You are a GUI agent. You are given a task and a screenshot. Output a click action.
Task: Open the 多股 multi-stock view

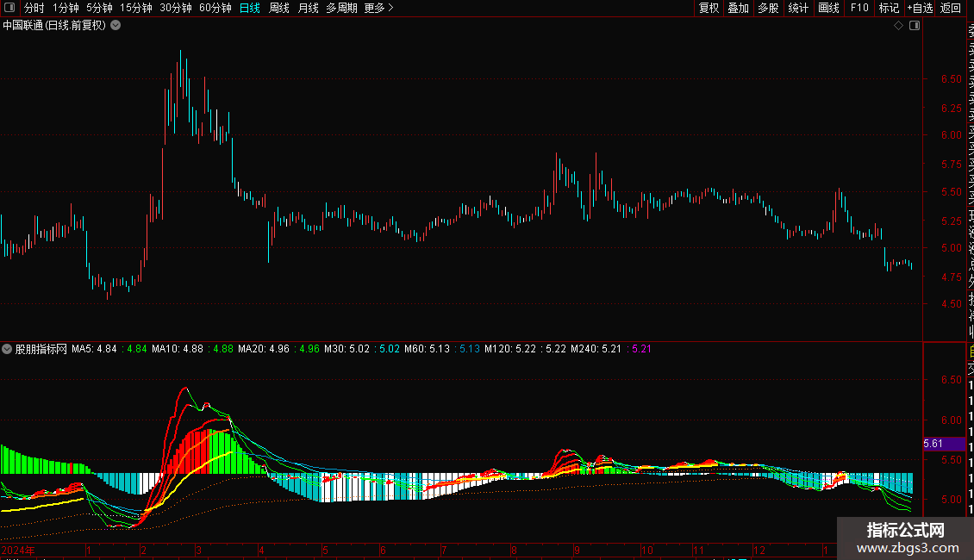pos(768,8)
